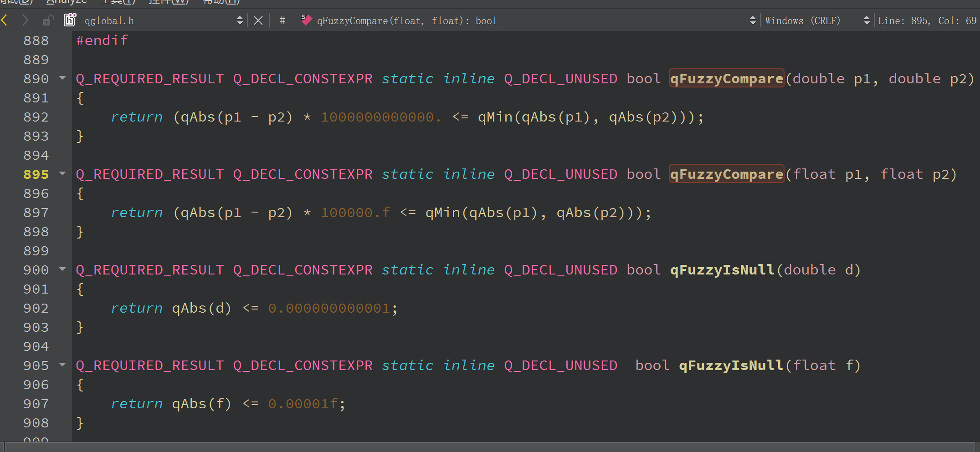Click the qglobal.h header file icon

tap(70, 20)
